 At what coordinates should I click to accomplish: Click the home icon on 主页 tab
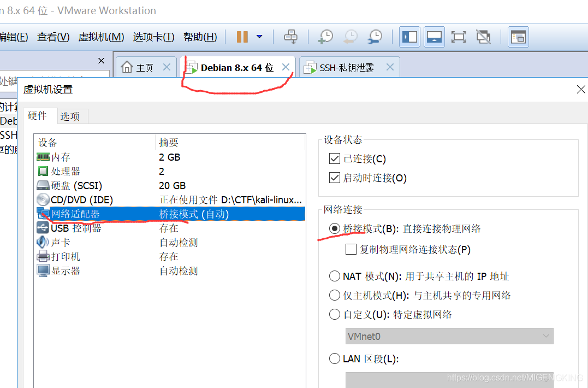(x=127, y=67)
